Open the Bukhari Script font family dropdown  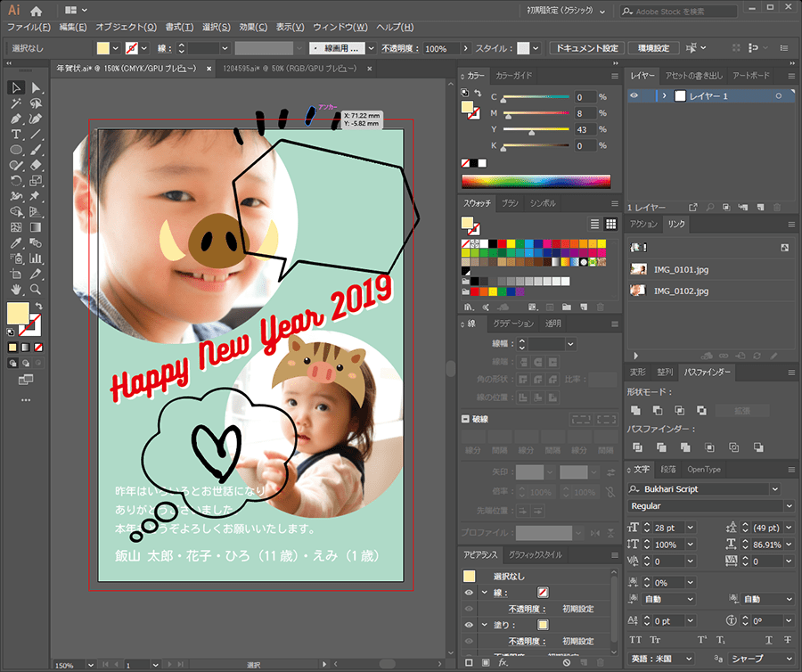(x=774, y=489)
